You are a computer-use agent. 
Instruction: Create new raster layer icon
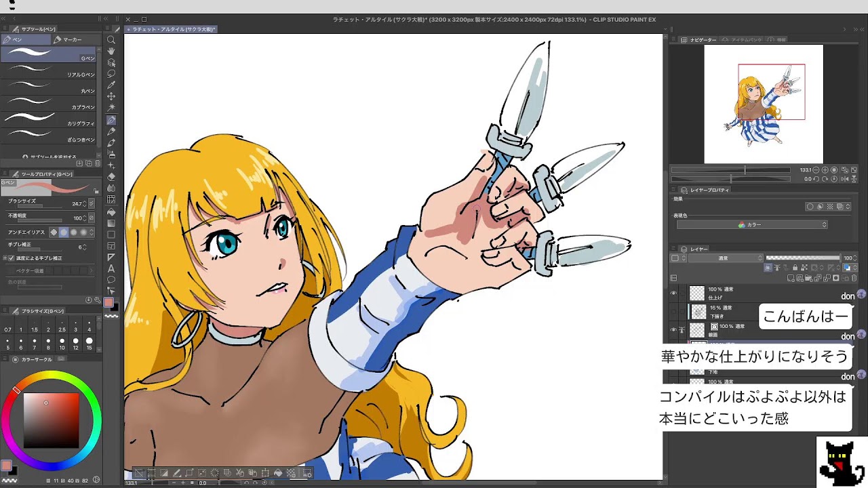pyautogui.click(x=791, y=279)
